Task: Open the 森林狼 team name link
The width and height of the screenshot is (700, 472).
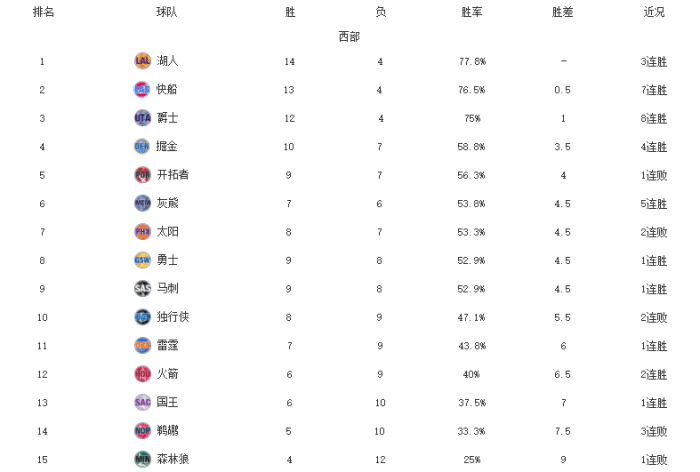Action: [x=173, y=459]
